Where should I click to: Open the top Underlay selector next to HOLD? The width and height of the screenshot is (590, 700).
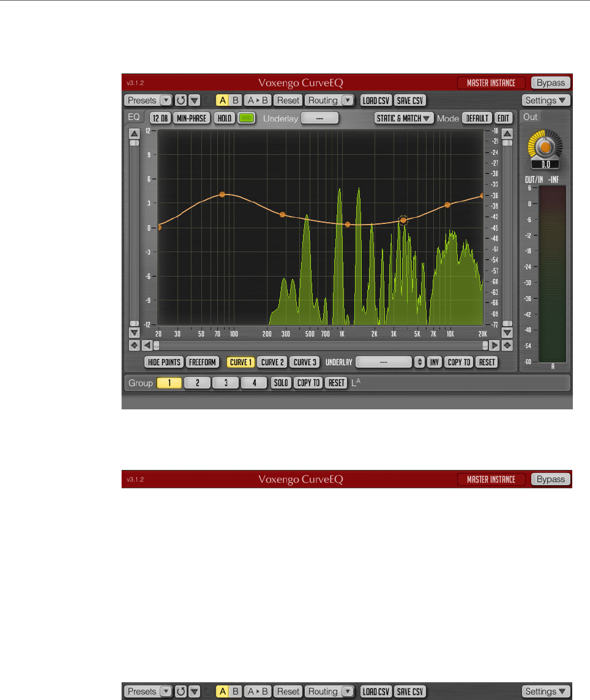[x=320, y=118]
